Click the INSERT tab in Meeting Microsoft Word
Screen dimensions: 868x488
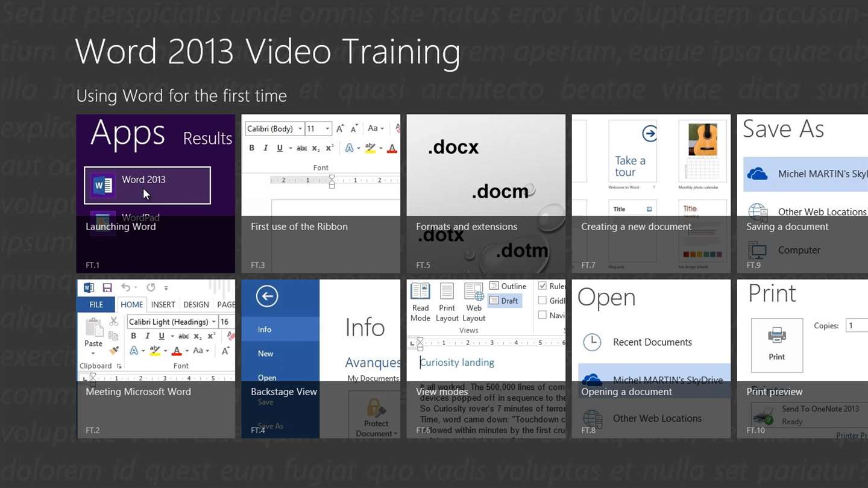pos(163,305)
